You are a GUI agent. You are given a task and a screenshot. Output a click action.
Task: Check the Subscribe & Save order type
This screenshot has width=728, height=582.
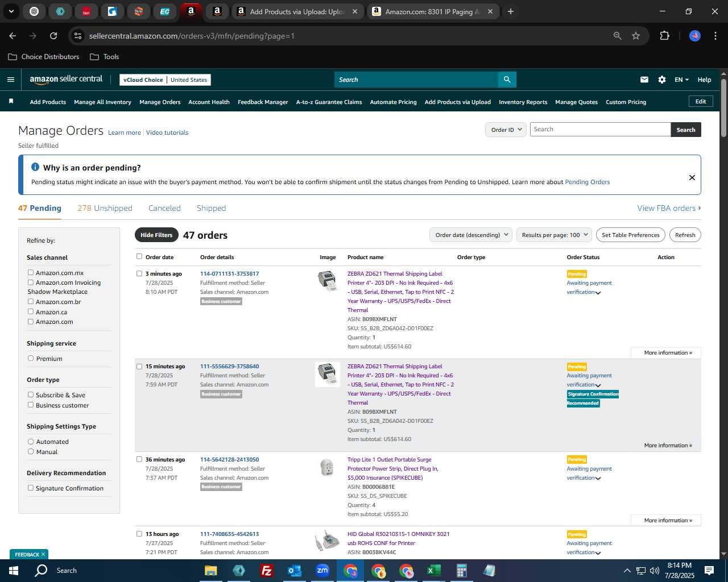point(31,395)
